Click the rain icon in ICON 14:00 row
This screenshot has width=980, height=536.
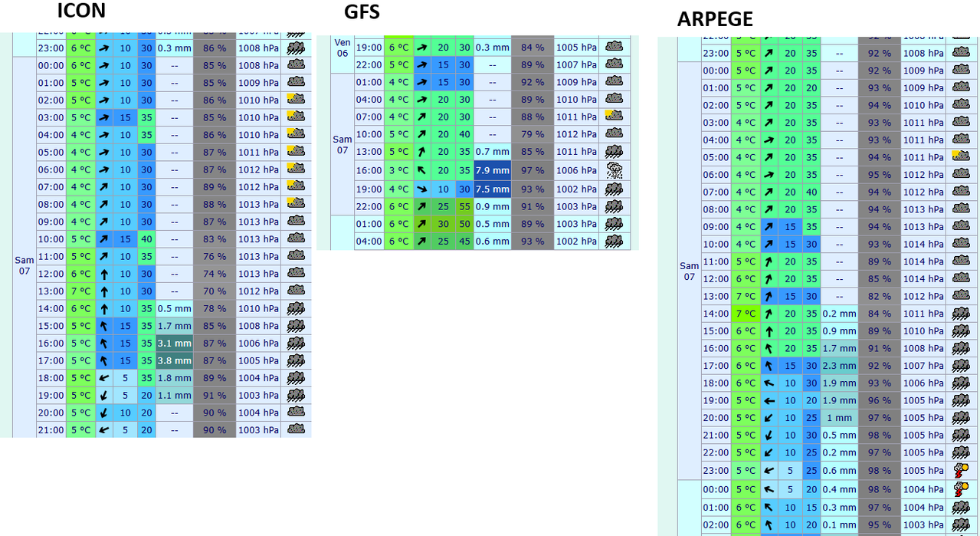pos(296,308)
